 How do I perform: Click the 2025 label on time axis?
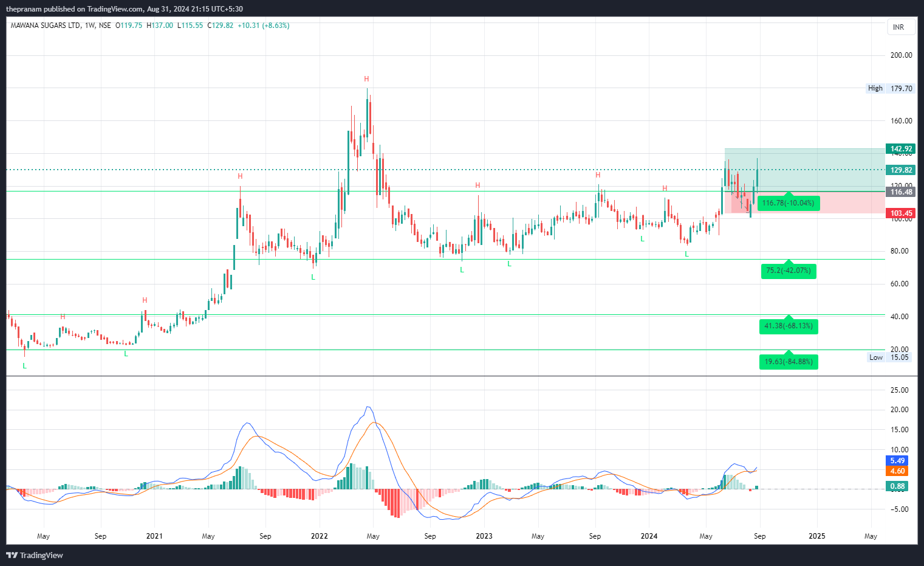click(817, 536)
